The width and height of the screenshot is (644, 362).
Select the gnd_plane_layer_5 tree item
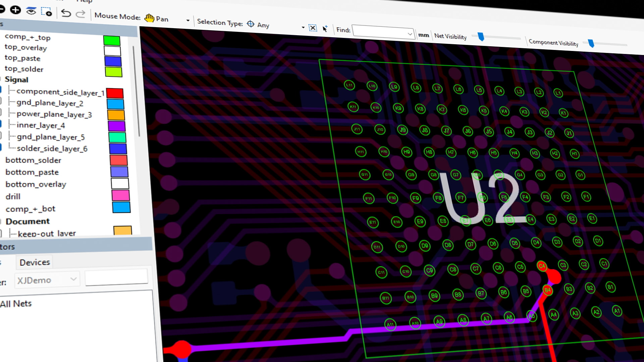click(51, 137)
